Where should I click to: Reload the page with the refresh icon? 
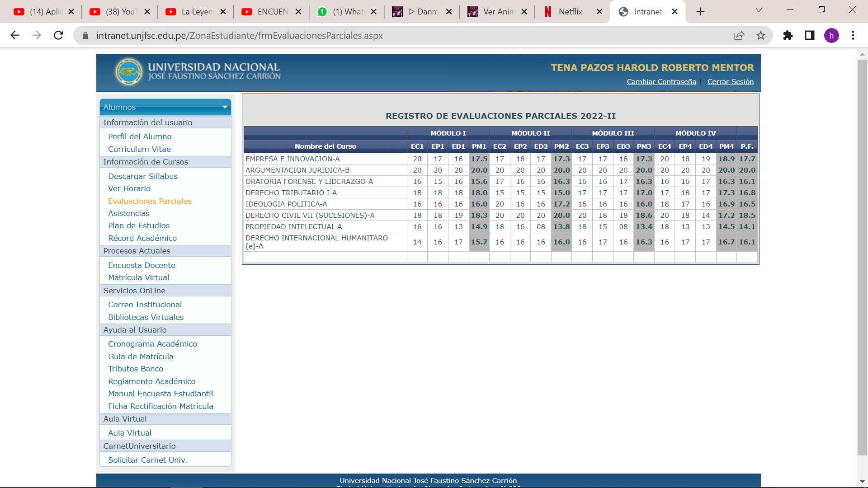point(58,35)
